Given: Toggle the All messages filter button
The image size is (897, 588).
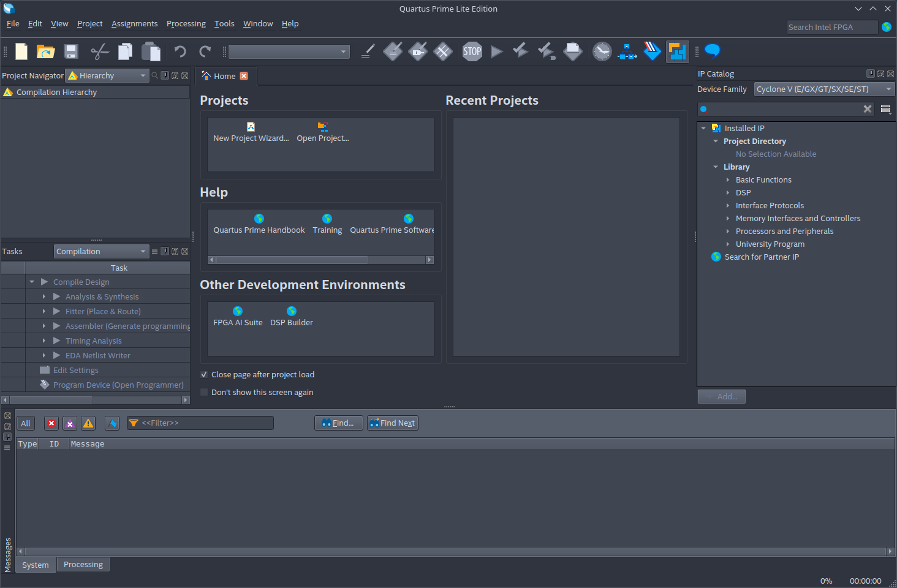Looking at the screenshot, I should (26, 423).
